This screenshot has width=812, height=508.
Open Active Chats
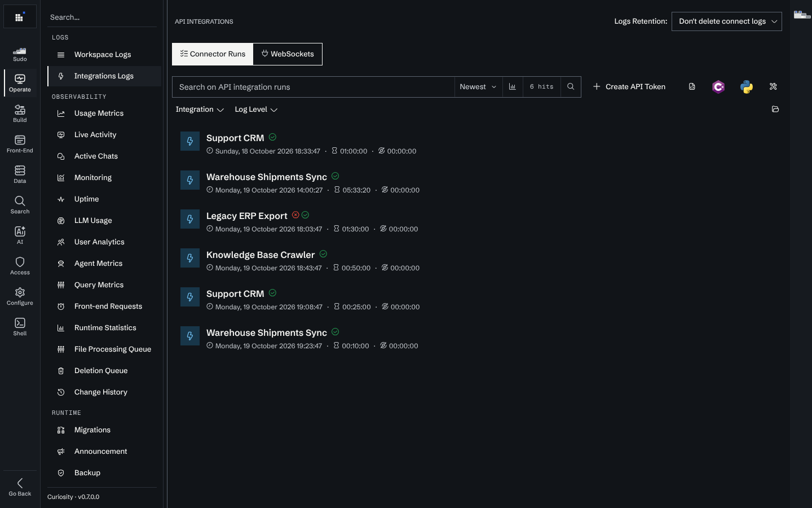(104, 156)
